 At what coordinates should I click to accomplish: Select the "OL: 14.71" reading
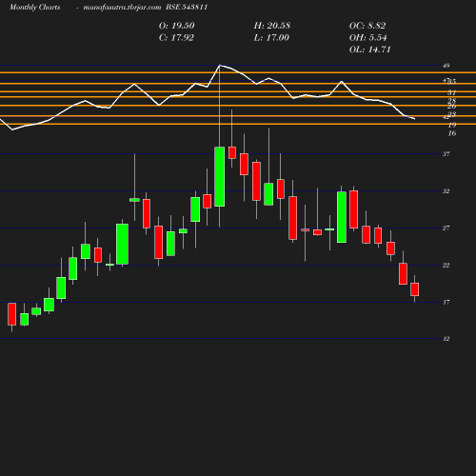pyautogui.click(x=369, y=50)
